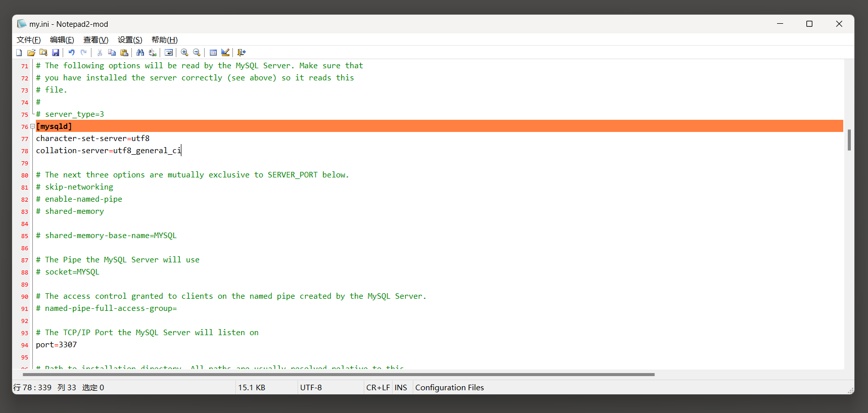Maximize the Notepad2-mod window
The width and height of the screenshot is (868, 413).
tap(809, 24)
